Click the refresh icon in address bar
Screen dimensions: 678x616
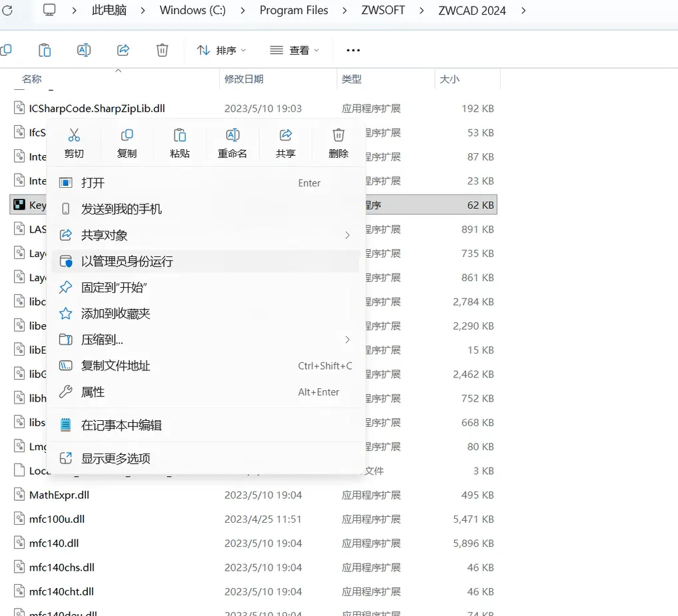[x=7, y=10]
